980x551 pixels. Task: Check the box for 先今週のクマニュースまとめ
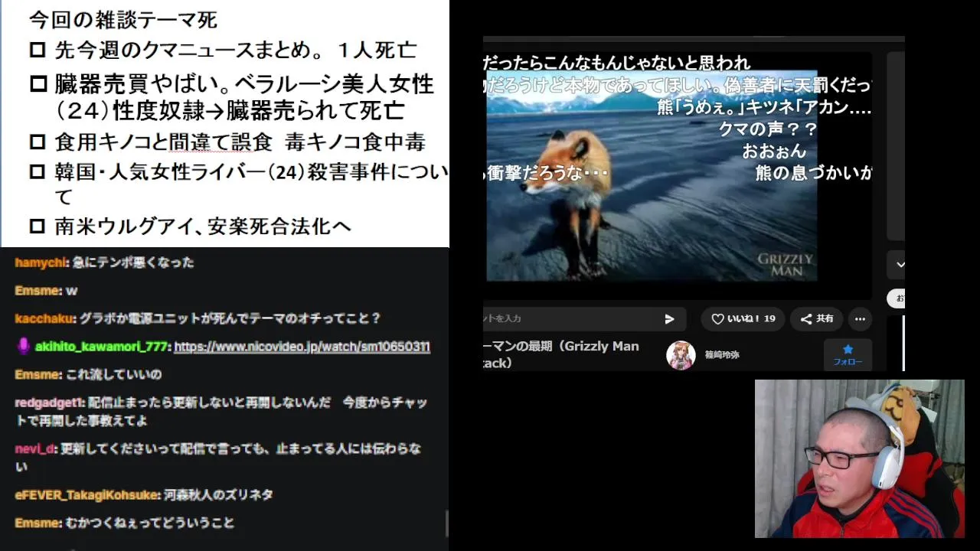[38, 51]
